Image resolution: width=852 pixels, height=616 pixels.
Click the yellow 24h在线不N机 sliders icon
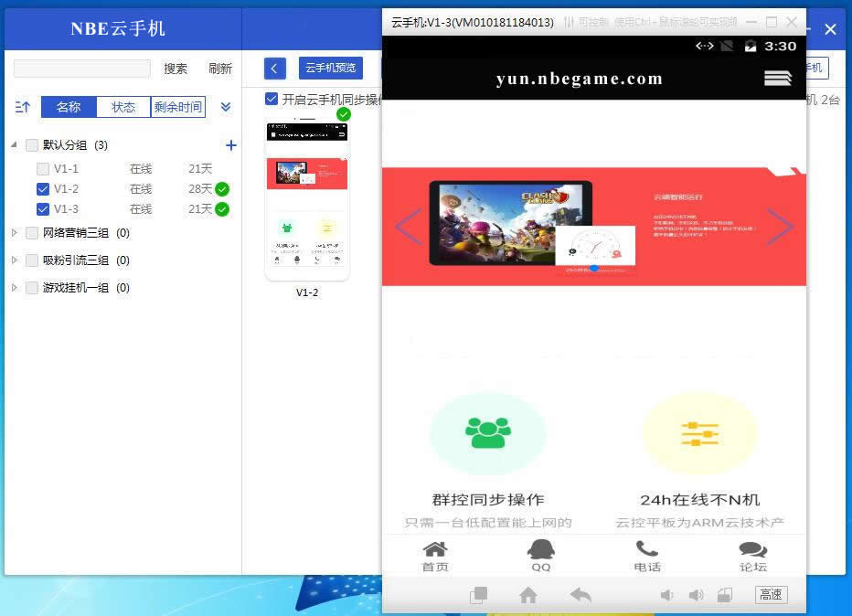pyautogui.click(x=700, y=433)
